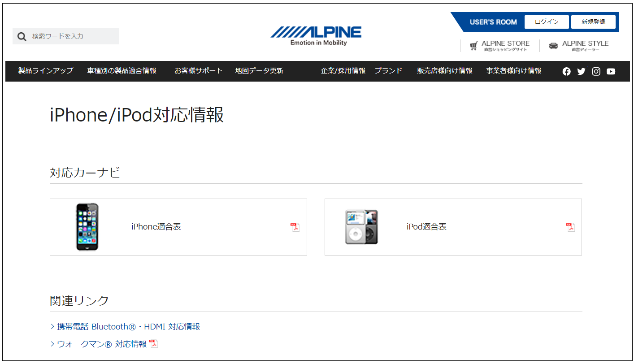The height and width of the screenshot is (364, 634).
Task: Open PDF icon for iPod適合表
Action: point(570,227)
